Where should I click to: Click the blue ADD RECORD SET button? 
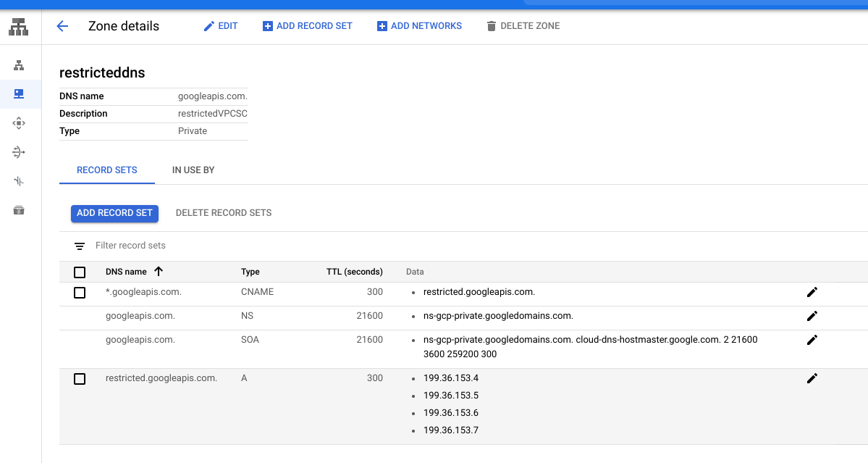pyautogui.click(x=114, y=213)
